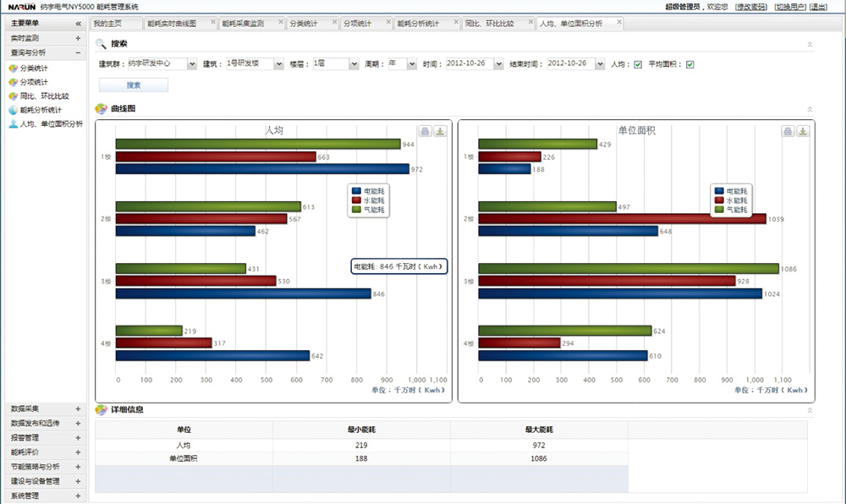Print the 单位面积 chart
The image size is (846, 504).
[788, 131]
